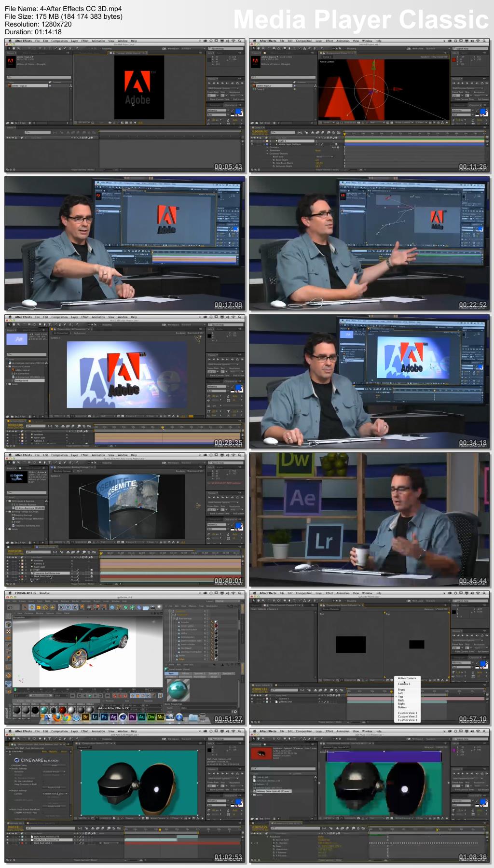This screenshot has width=494, height=868.
Task: Choose Active Camera in the view popup menu
Action: click(407, 678)
